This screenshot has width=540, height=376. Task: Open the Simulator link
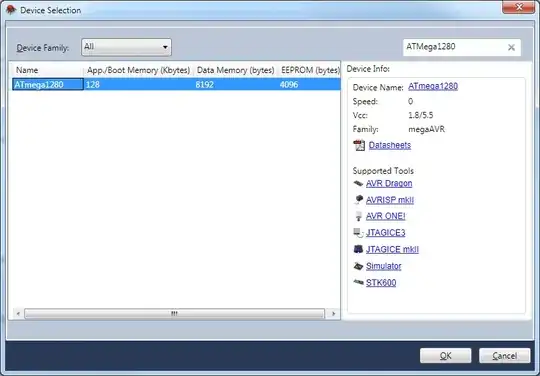pyautogui.click(x=383, y=266)
